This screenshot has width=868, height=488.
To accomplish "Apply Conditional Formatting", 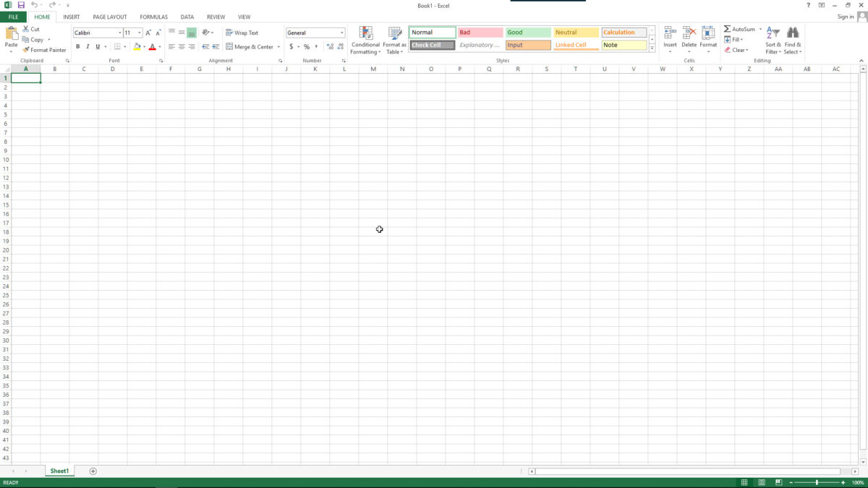I will pyautogui.click(x=365, y=40).
